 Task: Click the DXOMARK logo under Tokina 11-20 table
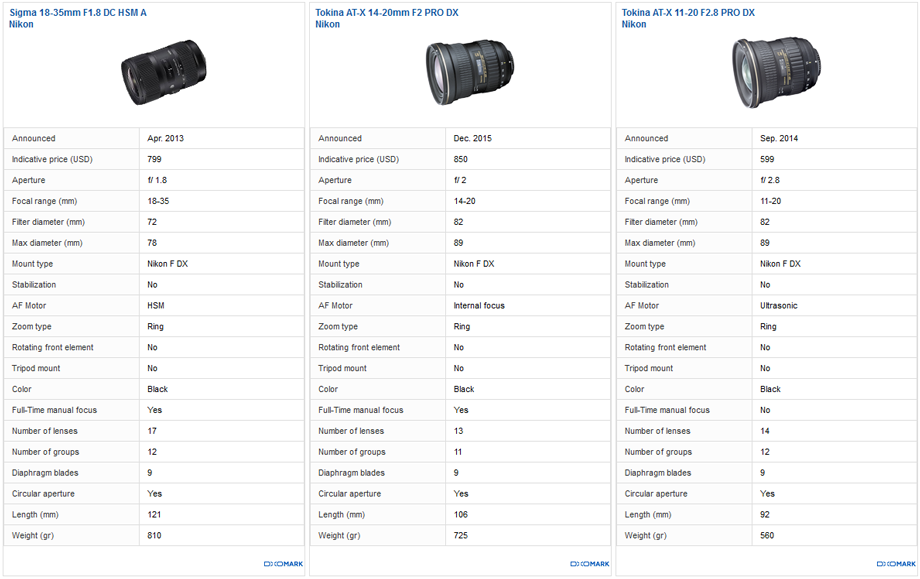pos(896,564)
